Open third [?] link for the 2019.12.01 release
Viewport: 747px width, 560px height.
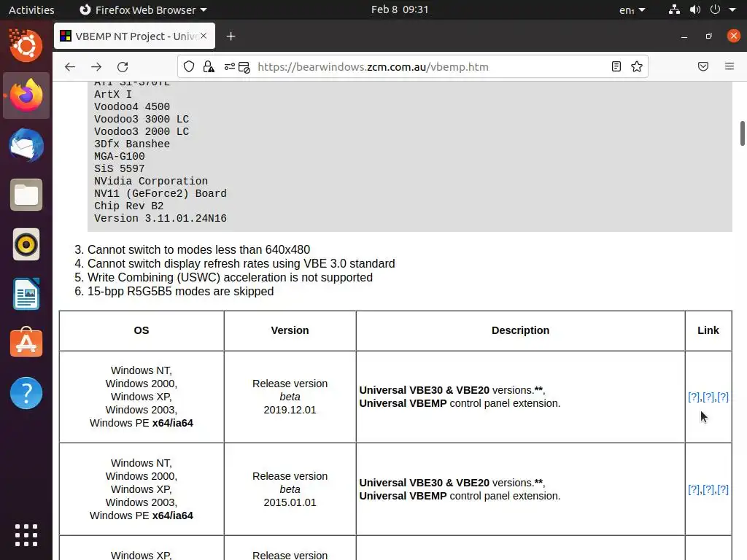[723, 397]
